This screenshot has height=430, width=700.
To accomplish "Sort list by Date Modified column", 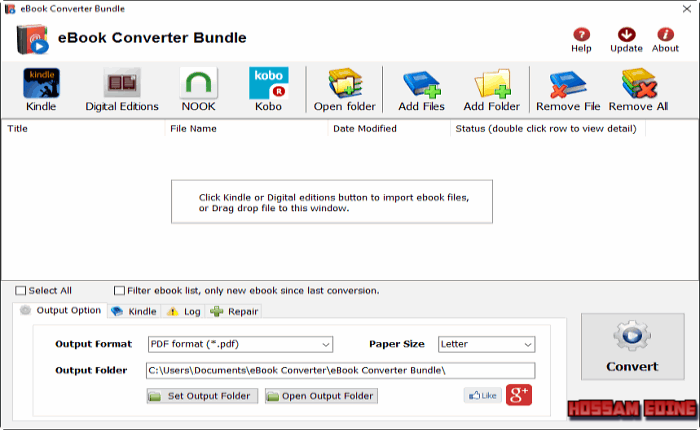I will 389,129.
